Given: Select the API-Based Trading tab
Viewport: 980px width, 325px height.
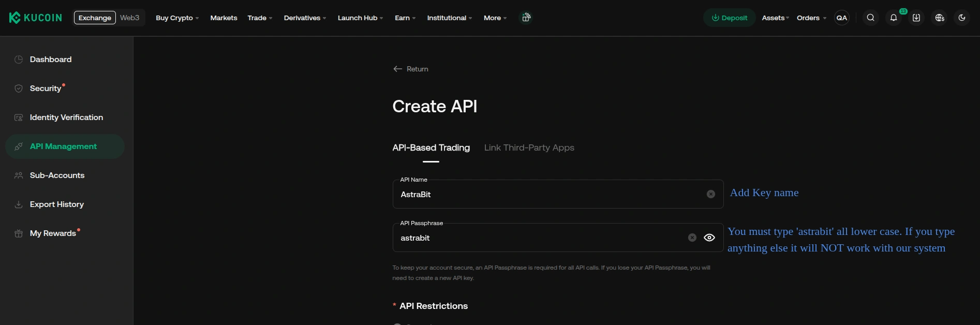Looking at the screenshot, I should pos(431,148).
